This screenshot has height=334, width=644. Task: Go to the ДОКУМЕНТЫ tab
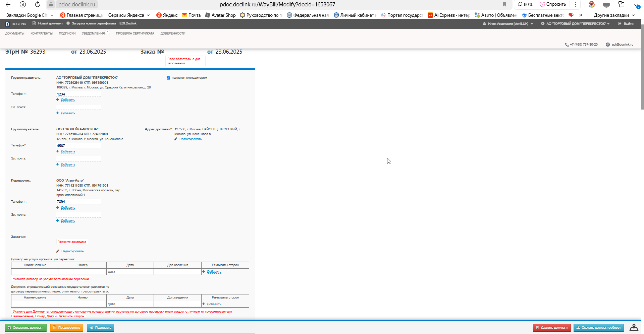15,34
